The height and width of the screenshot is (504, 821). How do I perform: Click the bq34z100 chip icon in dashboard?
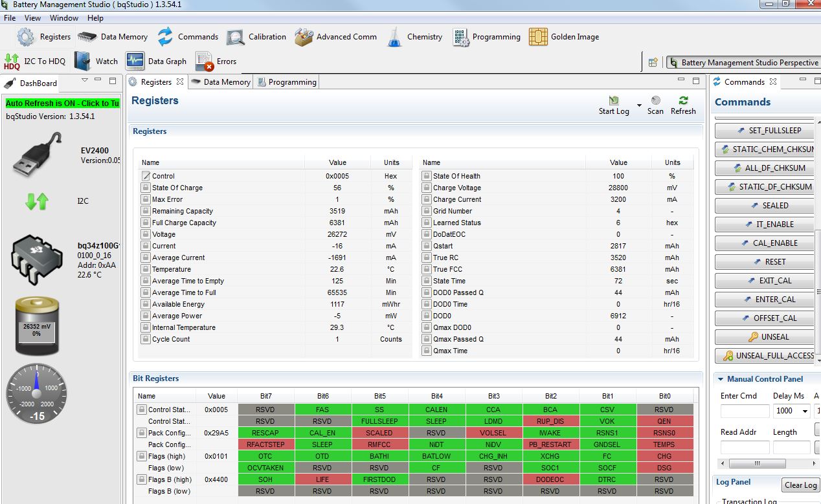point(37,259)
